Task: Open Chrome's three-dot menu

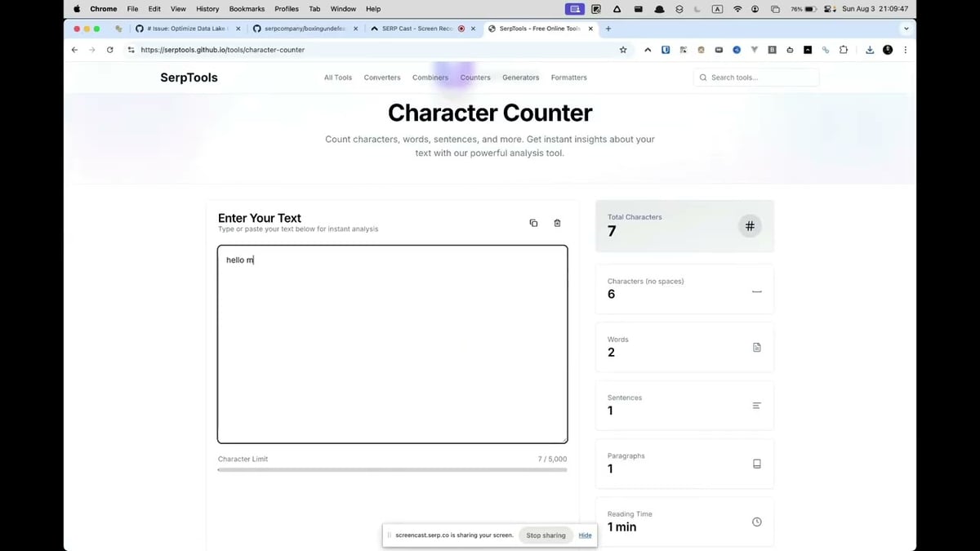Action: (905, 50)
